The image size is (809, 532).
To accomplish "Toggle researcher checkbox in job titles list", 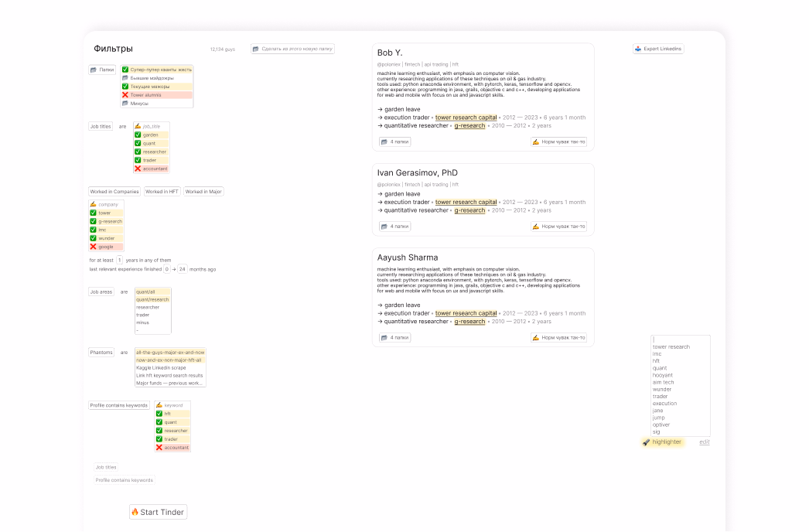I will [x=138, y=152].
